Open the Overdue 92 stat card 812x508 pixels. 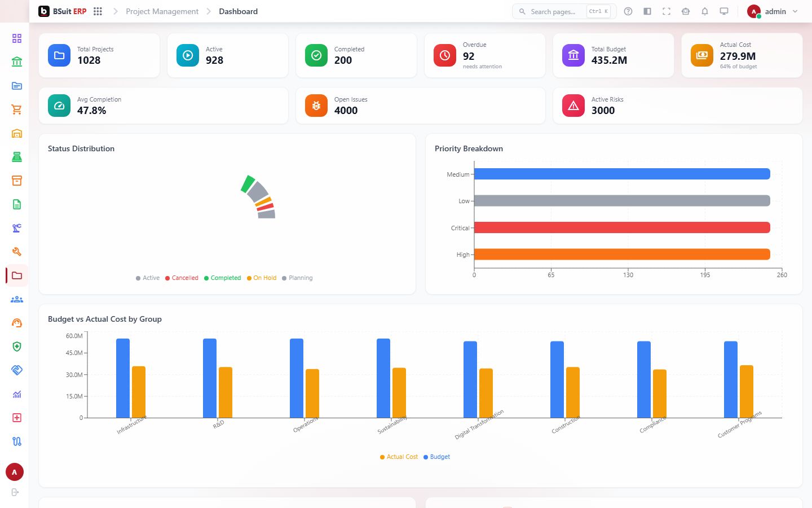click(x=485, y=55)
